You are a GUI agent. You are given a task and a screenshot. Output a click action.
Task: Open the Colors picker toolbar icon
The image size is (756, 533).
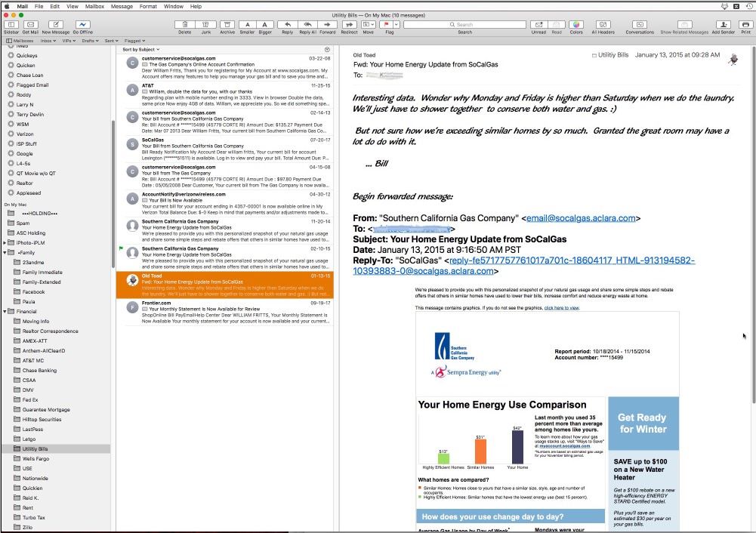[x=576, y=25]
